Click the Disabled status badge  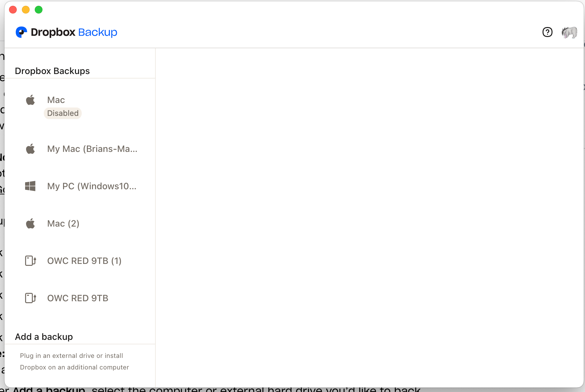(x=63, y=113)
